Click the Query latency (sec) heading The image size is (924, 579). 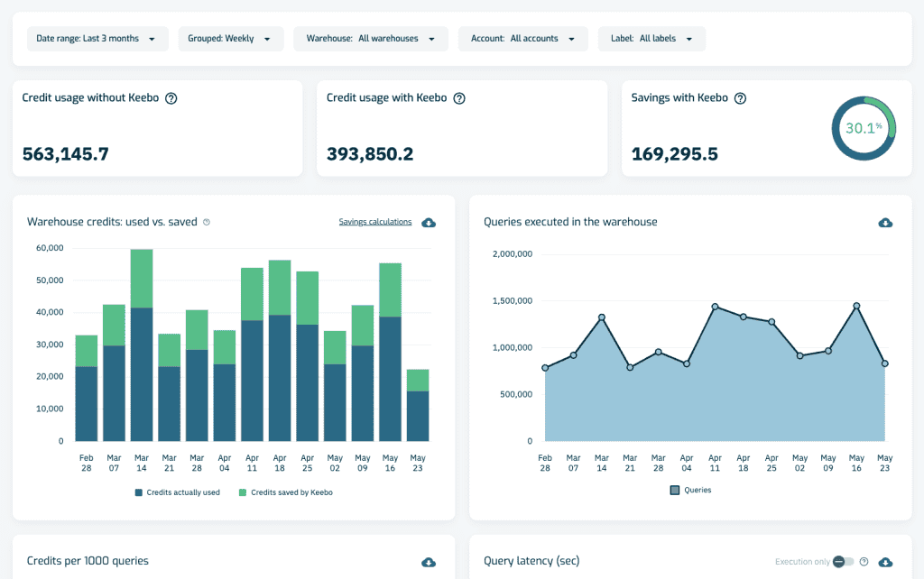click(x=531, y=561)
